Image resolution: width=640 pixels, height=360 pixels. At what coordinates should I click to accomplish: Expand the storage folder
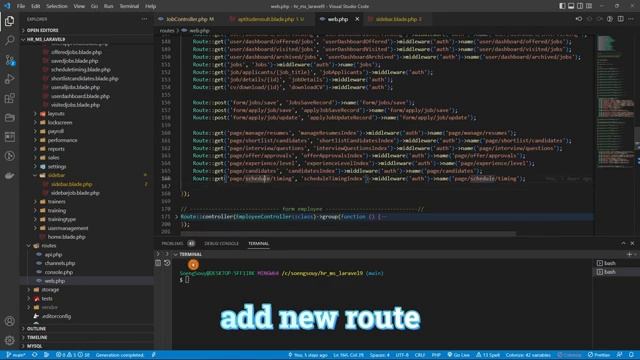click(x=50, y=290)
